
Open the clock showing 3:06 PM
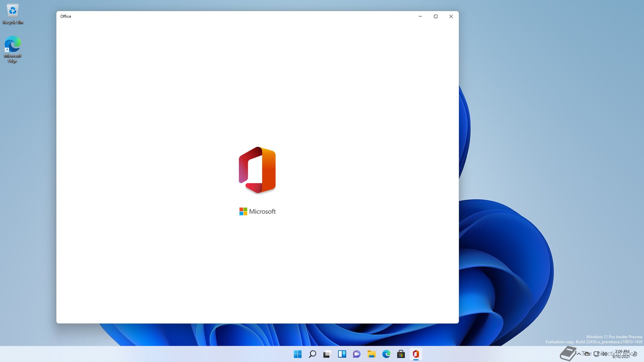pyautogui.click(x=622, y=354)
